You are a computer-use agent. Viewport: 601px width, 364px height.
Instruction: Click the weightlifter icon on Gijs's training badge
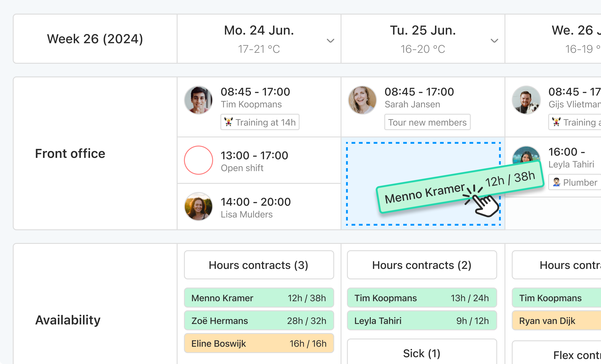[556, 122]
